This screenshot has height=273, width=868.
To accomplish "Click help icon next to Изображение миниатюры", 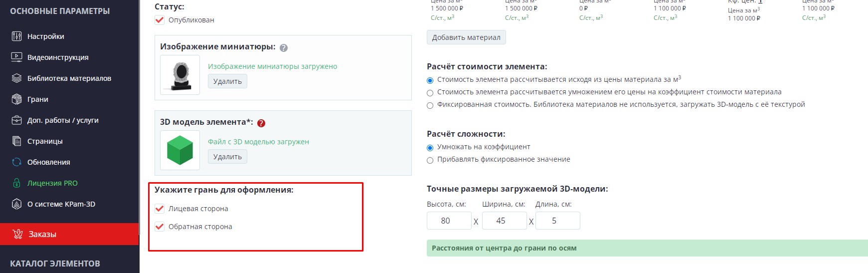I will [x=284, y=48].
